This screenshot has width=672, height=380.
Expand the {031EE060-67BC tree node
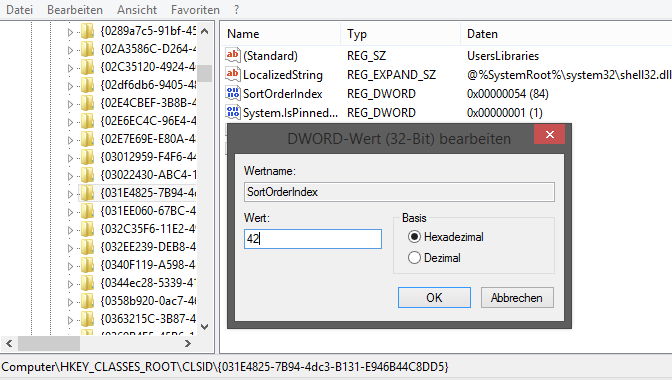click(x=70, y=212)
